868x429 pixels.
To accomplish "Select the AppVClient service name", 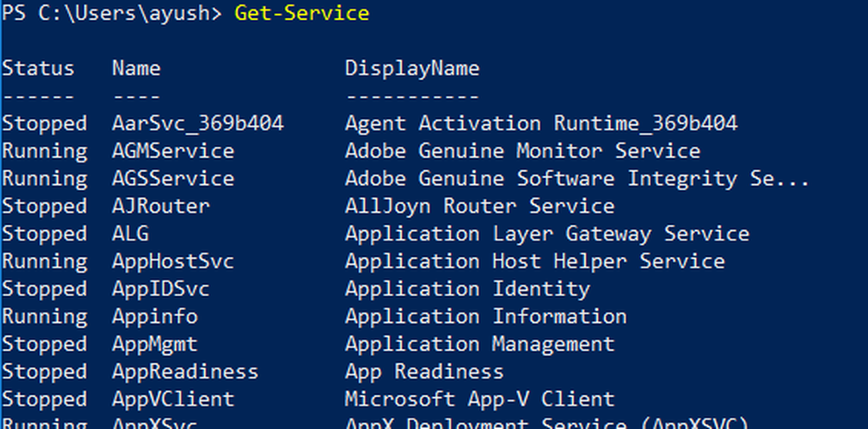I will pos(173,399).
